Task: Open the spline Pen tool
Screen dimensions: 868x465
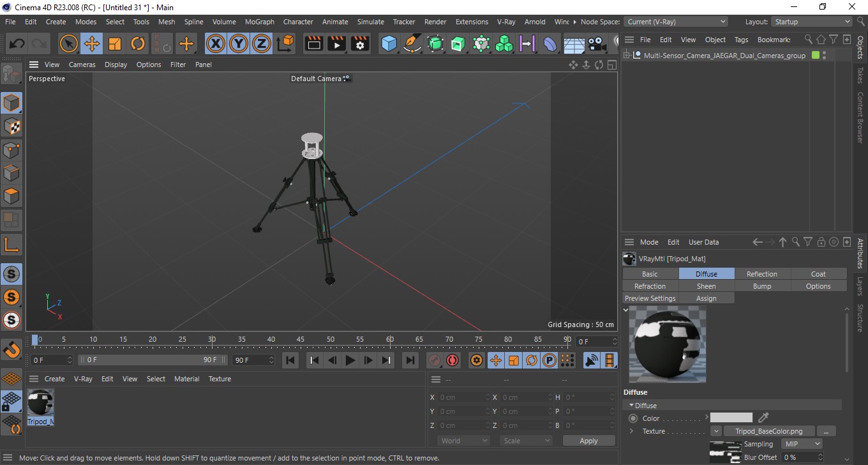Action: click(x=412, y=44)
